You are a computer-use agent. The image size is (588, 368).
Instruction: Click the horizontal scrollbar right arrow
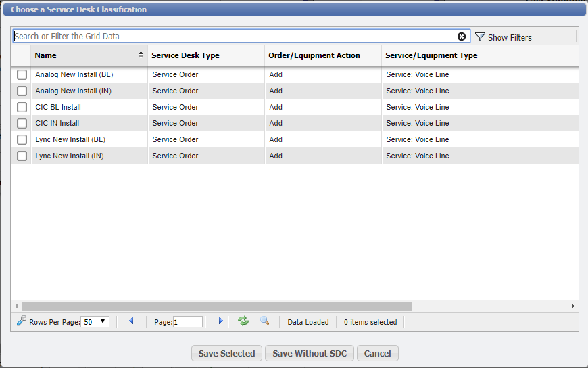click(573, 306)
